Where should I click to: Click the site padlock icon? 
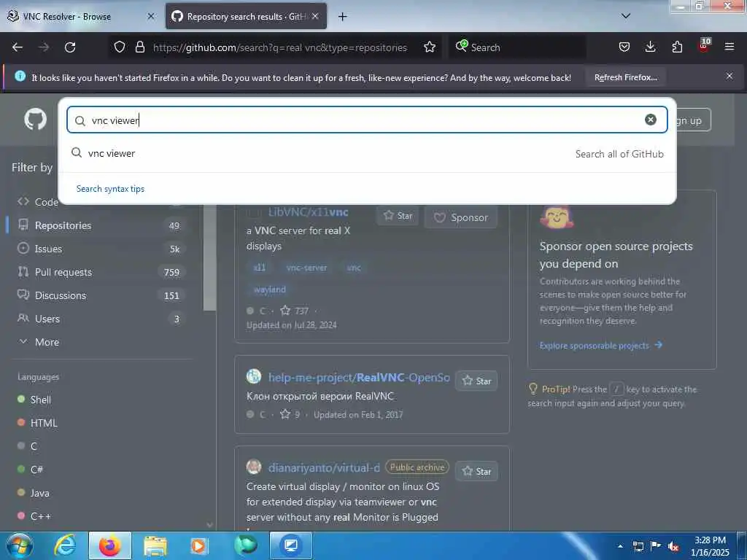pos(139,47)
